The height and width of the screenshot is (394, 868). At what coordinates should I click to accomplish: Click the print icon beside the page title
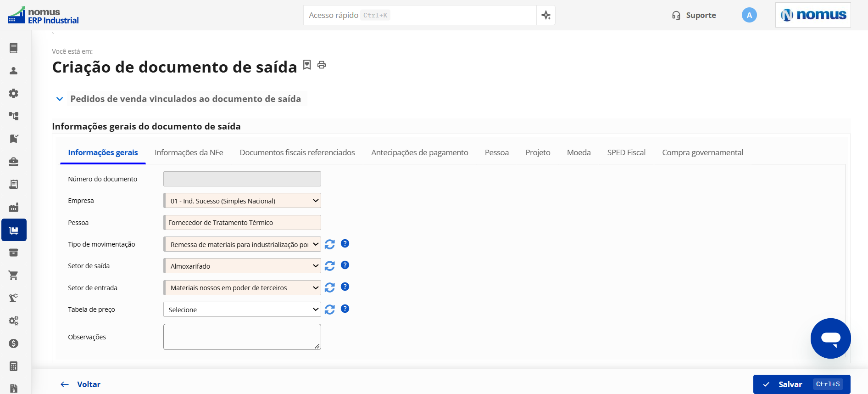coord(322,65)
